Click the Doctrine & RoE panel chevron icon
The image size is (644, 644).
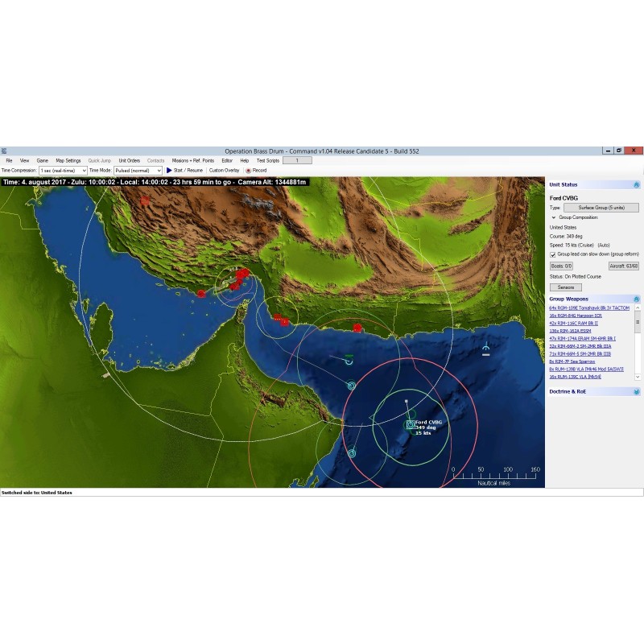click(x=636, y=391)
